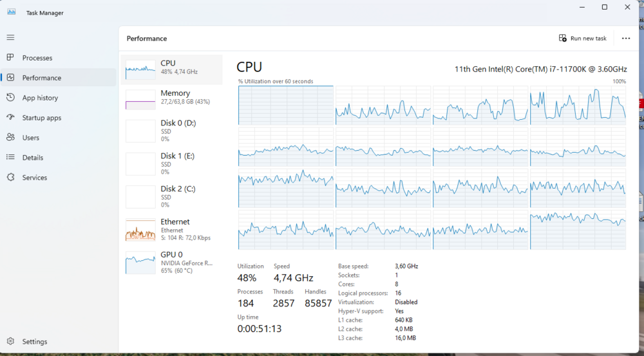This screenshot has height=356, width=644.
Task: Select the CPU resource entry
Action: [x=172, y=70]
